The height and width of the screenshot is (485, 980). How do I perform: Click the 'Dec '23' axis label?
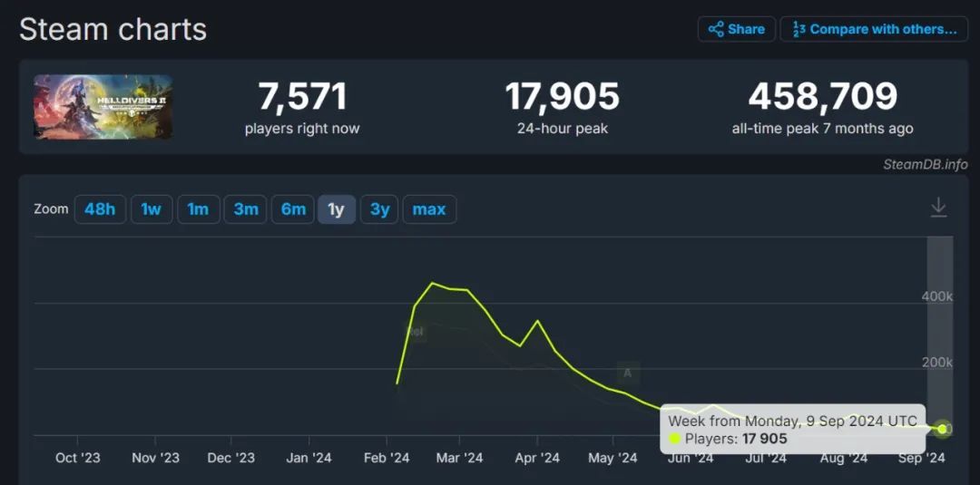pos(231,458)
